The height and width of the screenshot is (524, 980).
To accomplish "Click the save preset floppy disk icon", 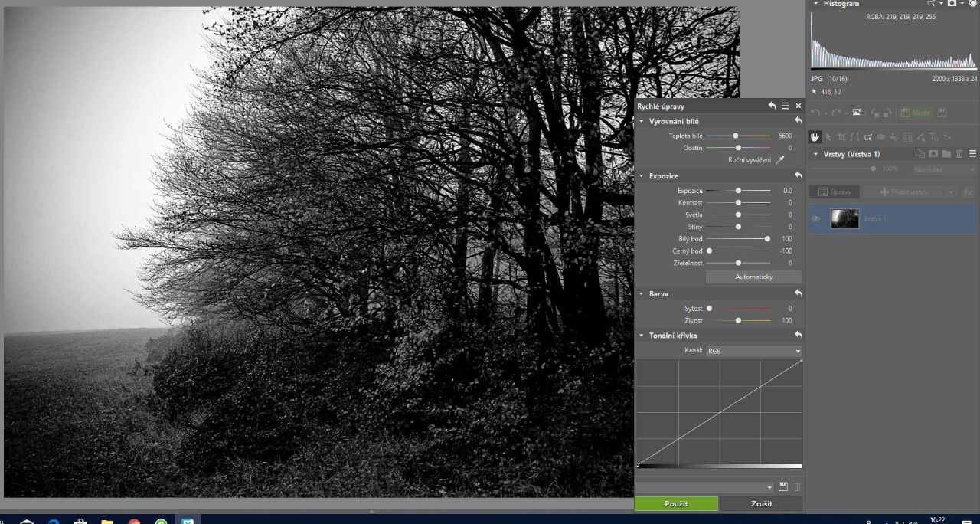I will pyautogui.click(x=782, y=487).
